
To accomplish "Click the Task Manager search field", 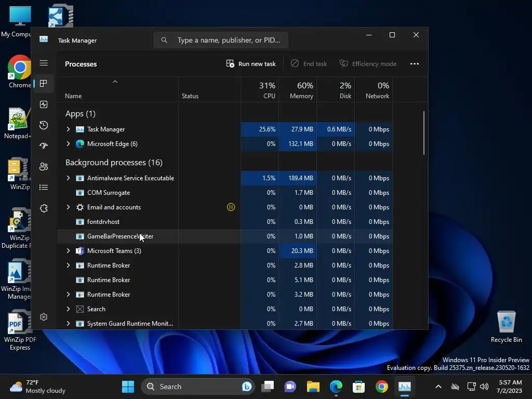I will [x=221, y=40].
